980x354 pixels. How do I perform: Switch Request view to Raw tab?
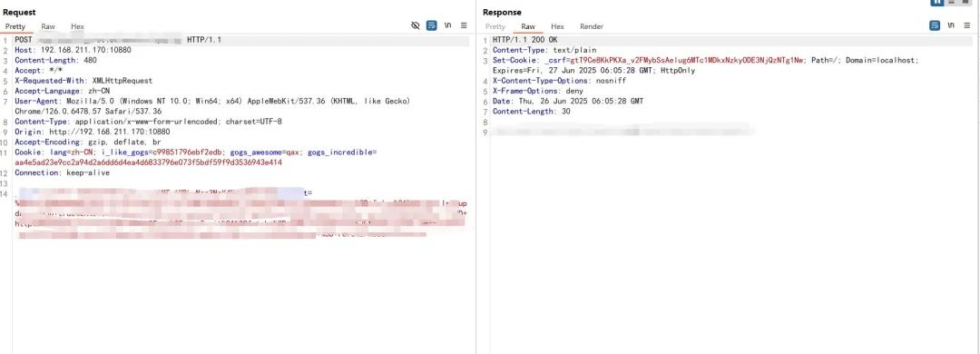[x=48, y=26]
